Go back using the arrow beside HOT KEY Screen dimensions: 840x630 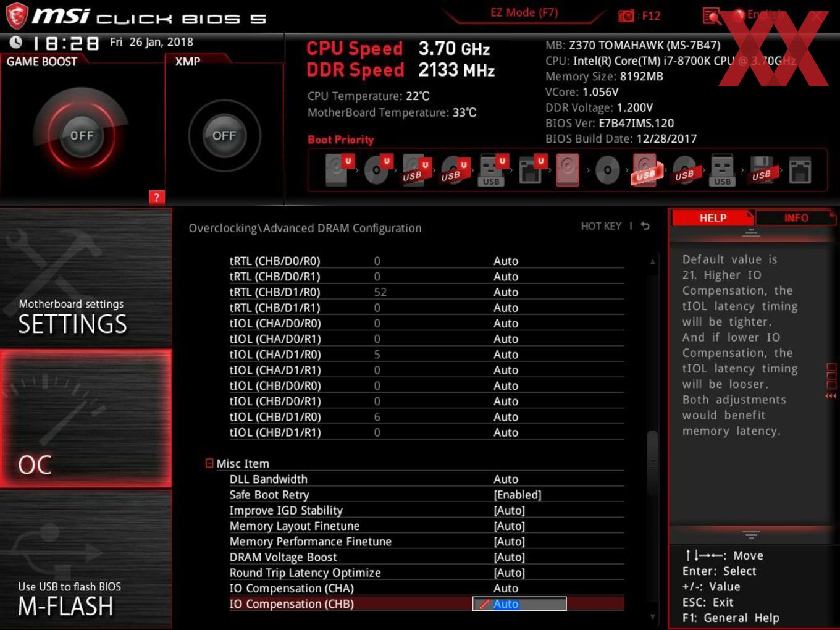click(645, 226)
